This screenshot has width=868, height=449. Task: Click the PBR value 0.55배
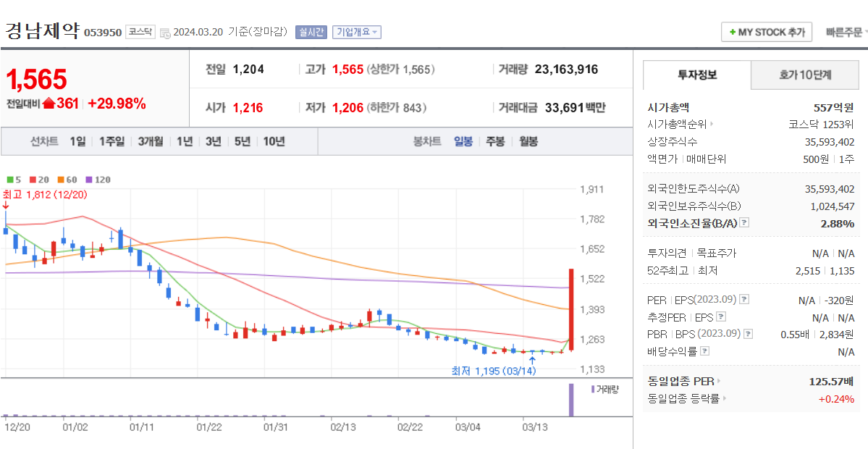(x=795, y=335)
